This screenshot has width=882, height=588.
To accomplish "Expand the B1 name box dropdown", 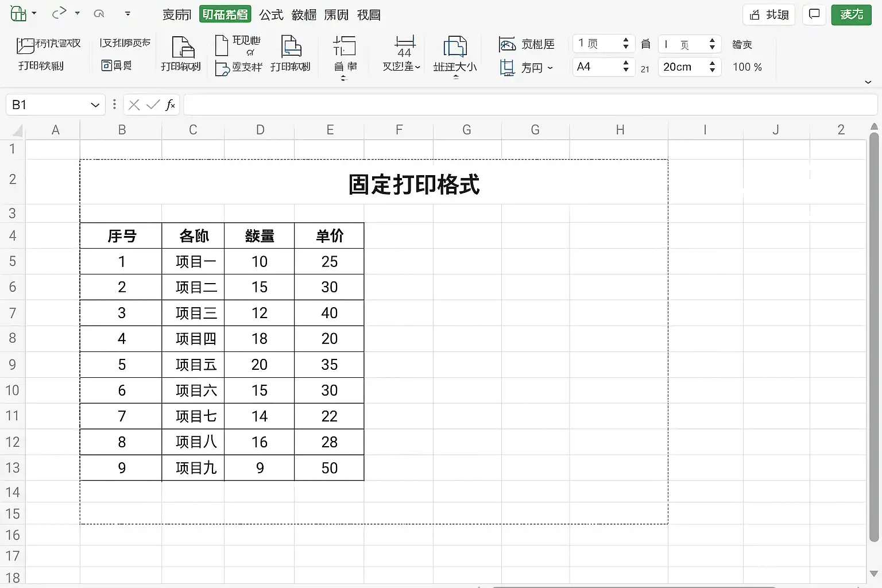I will (x=95, y=105).
